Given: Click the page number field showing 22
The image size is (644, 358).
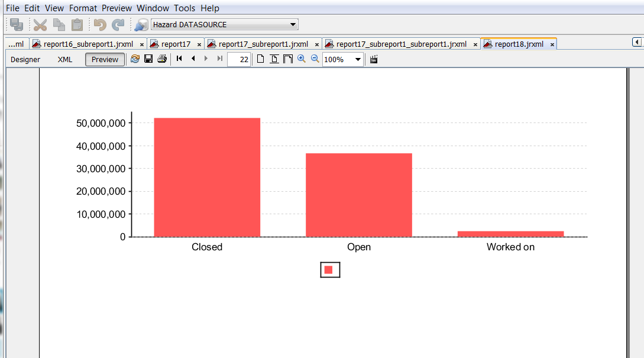Looking at the screenshot, I should tap(239, 59).
